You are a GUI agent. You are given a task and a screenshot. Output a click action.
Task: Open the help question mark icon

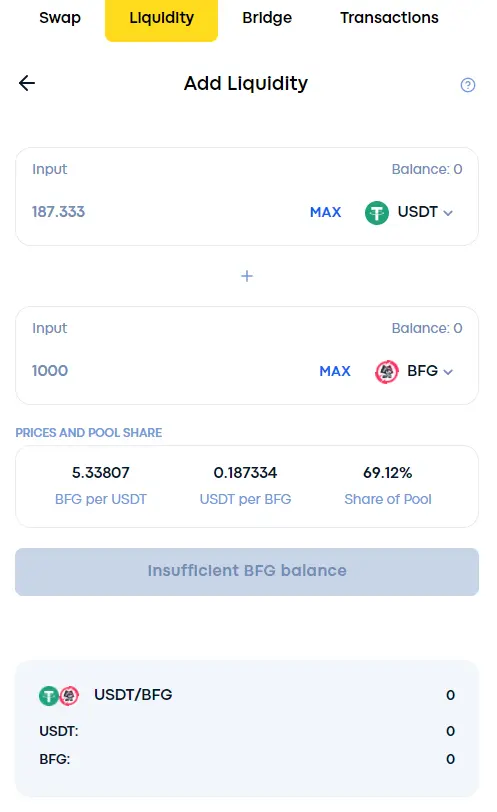[x=467, y=85]
